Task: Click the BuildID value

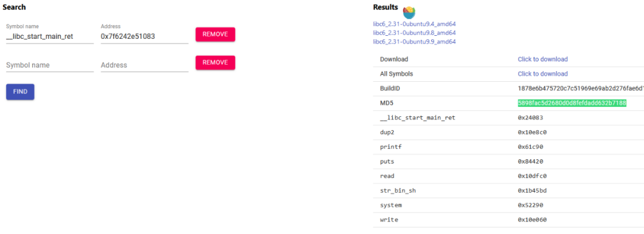Action: click(581, 89)
